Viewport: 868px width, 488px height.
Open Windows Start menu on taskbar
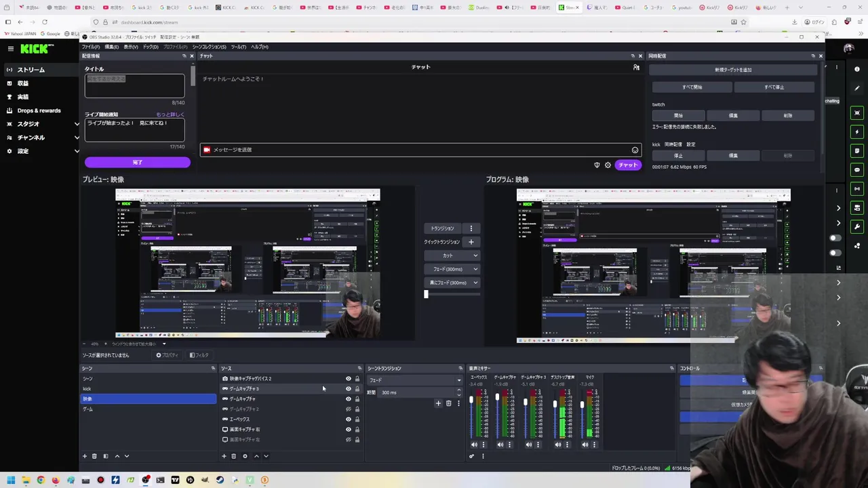point(11,480)
